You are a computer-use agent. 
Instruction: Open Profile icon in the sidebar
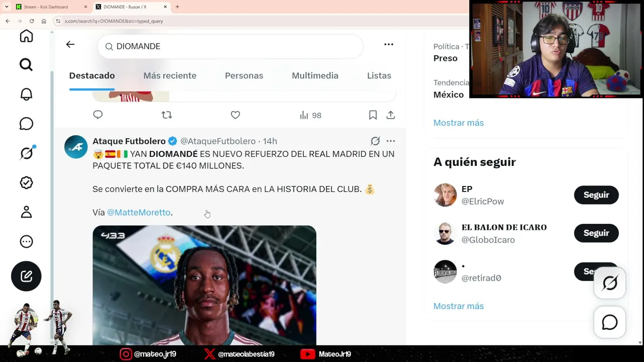pos(26,212)
